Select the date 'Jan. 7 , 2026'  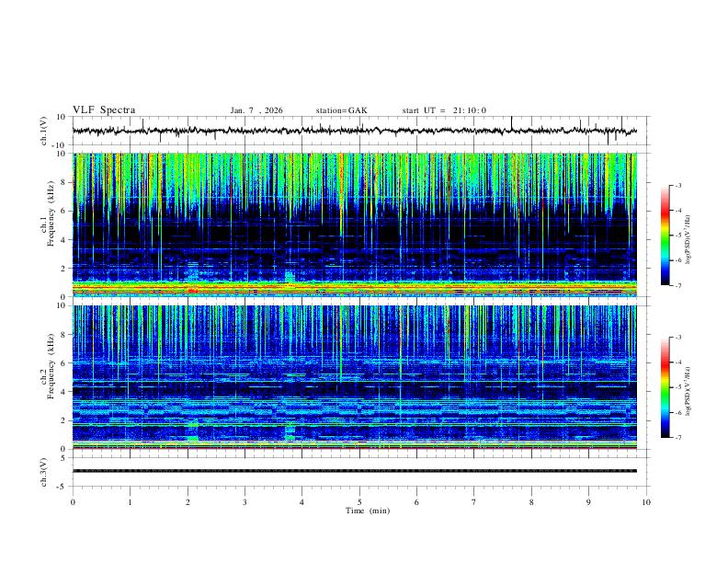256,110
